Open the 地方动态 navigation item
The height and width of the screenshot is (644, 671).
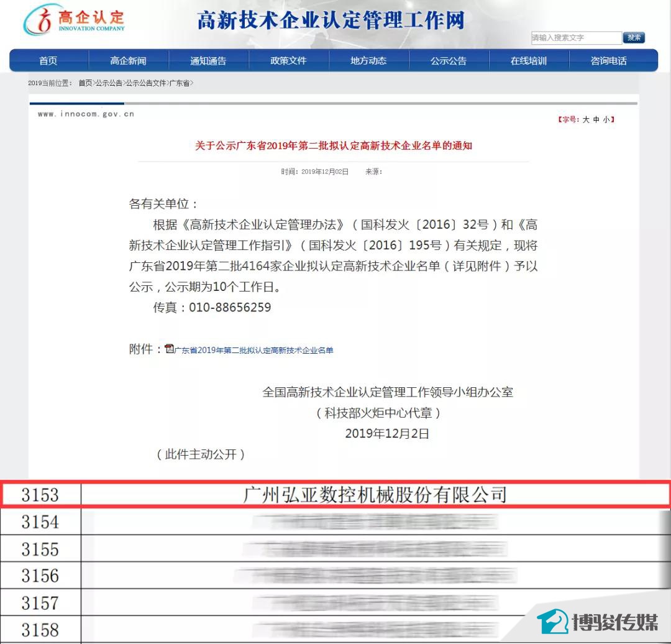(368, 61)
